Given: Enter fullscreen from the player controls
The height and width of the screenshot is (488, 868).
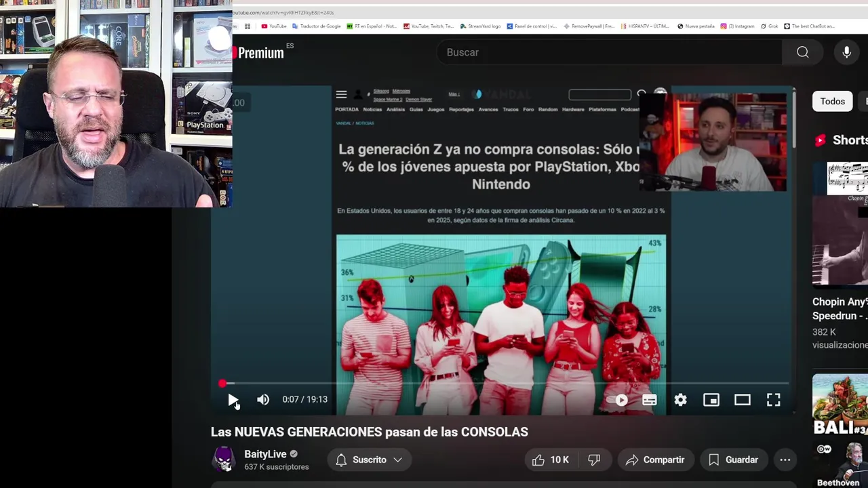Looking at the screenshot, I should tap(774, 400).
